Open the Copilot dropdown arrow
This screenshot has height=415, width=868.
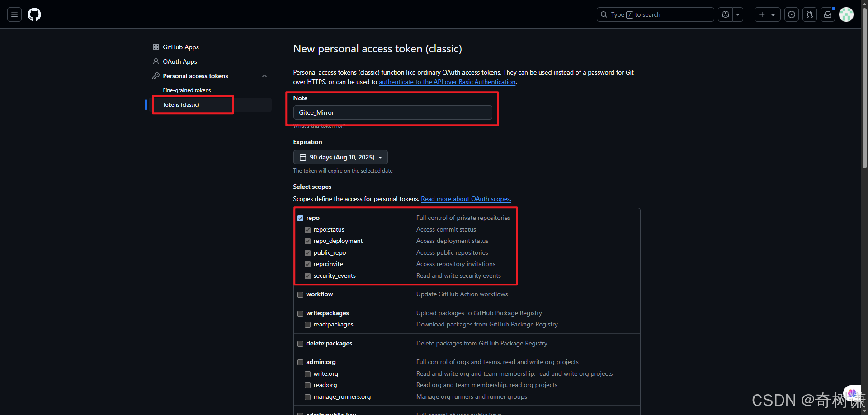738,14
